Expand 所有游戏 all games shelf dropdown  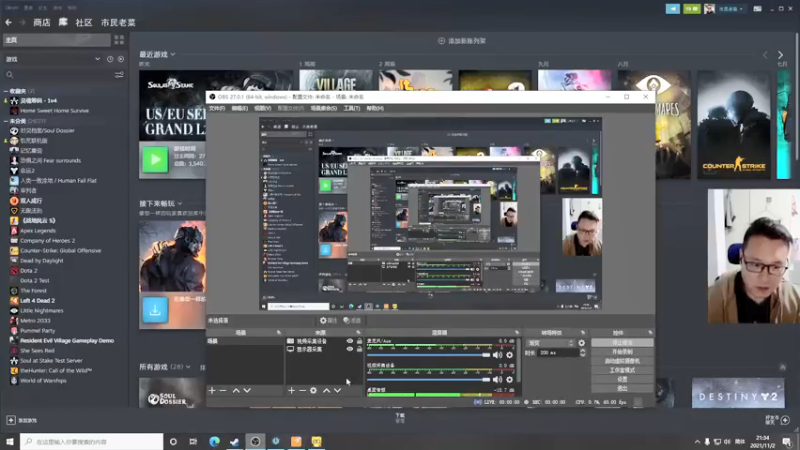tap(188, 367)
